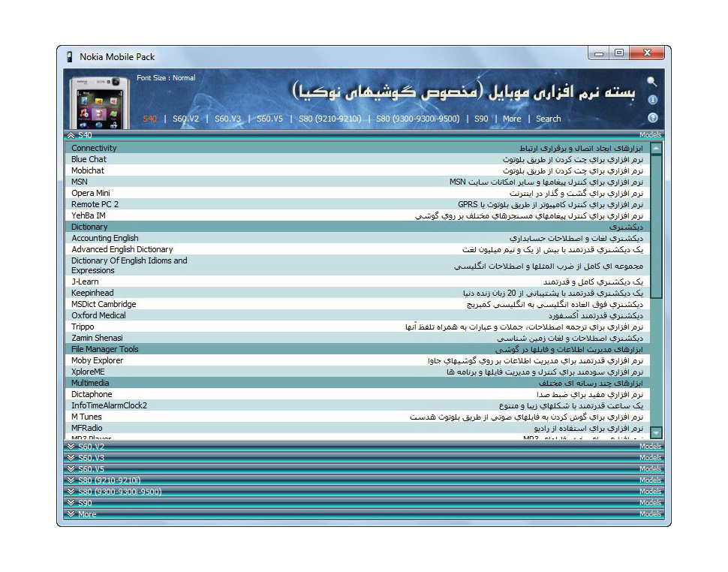Click the Font Size: Normal label
The width and height of the screenshot is (728, 572).
click(x=166, y=78)
